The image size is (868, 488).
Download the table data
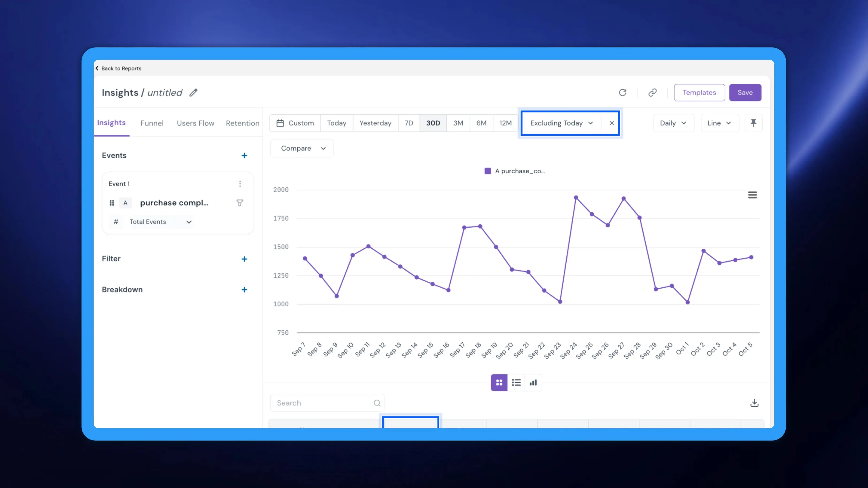click(754, 403)
